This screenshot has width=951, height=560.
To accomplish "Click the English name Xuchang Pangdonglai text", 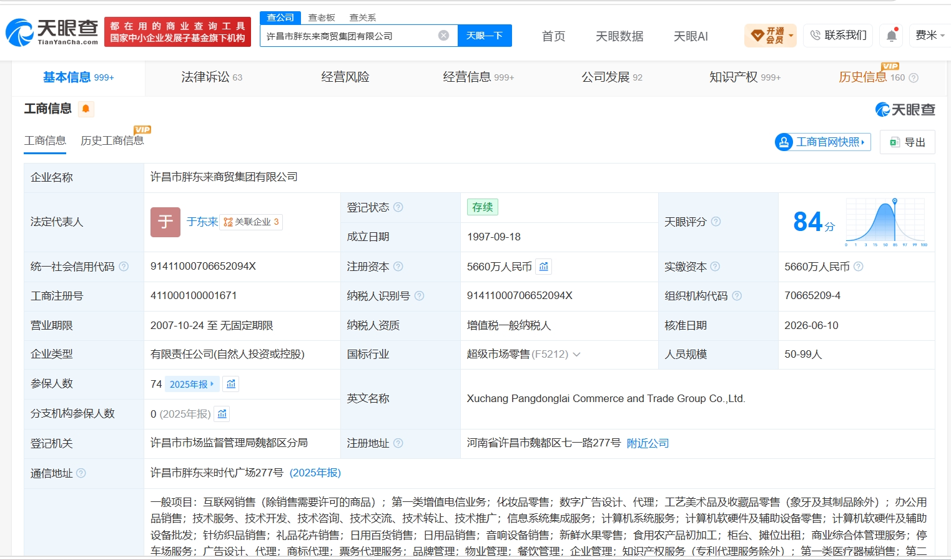I will (606, 399).
